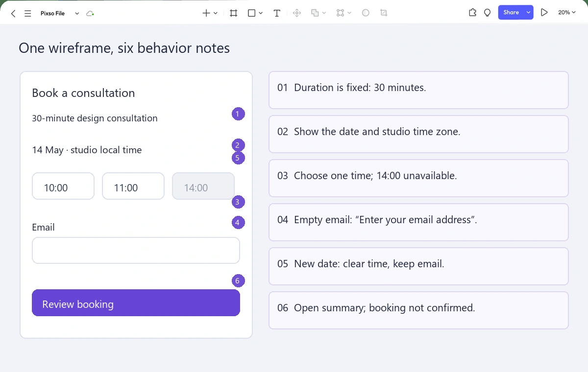
Task: Expand the shape tool dropdown arrow
Action: pos(261,13)
